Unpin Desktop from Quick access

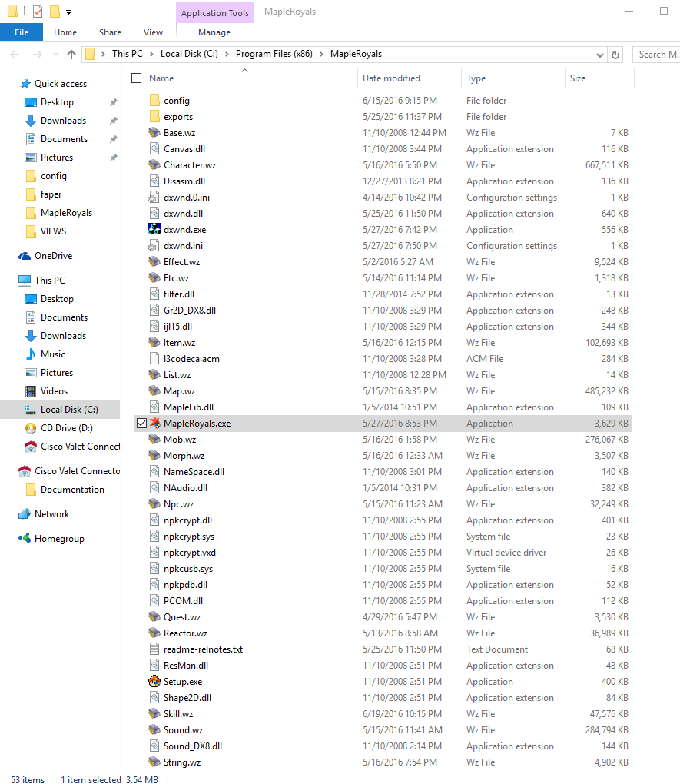[x=114, y=102]
